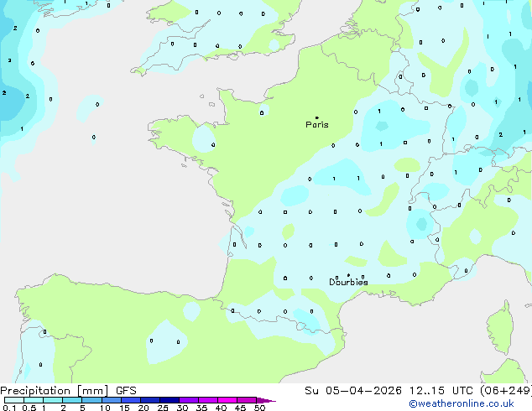Image resolution: width=532 pixels, height=411 pixels.
Task: Click the time '12..15 UTC'
Action: pos(441,391)
